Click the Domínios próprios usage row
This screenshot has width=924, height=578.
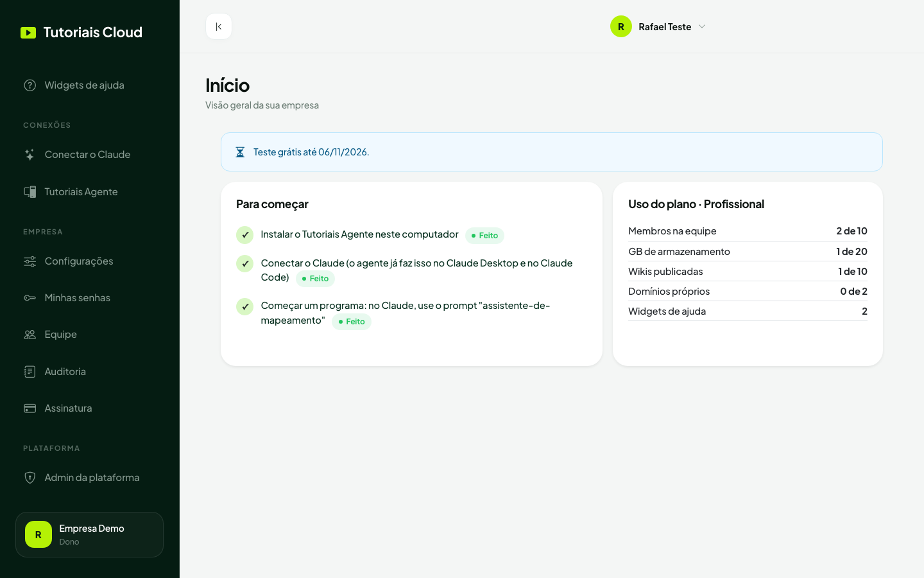click(x=748, y=292)
